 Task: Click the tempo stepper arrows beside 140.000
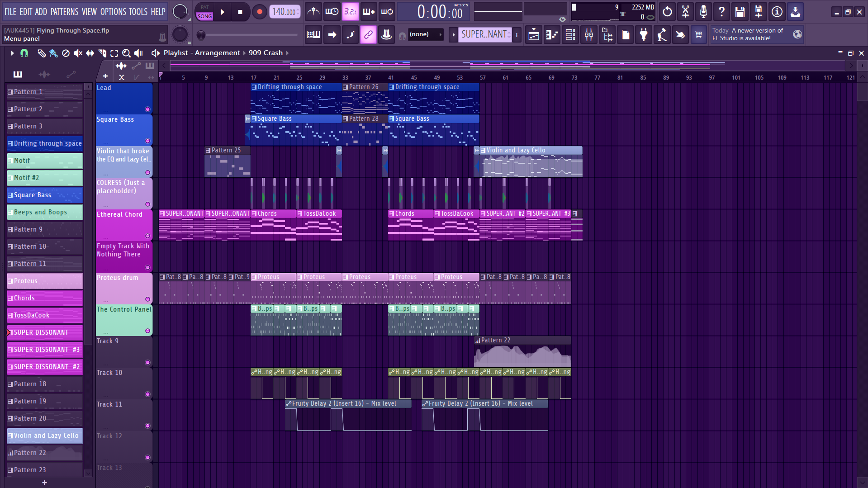point(298,12)
